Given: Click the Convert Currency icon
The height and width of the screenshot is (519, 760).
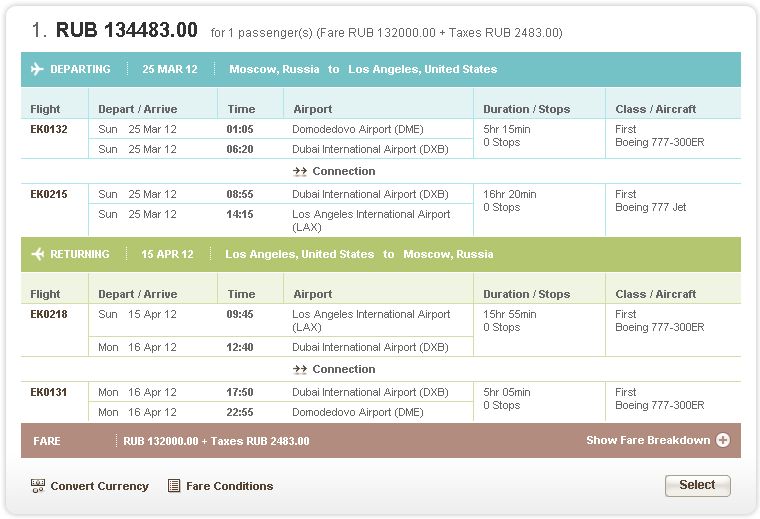Looking at the screenshot, I should click(x=39, y=486).
